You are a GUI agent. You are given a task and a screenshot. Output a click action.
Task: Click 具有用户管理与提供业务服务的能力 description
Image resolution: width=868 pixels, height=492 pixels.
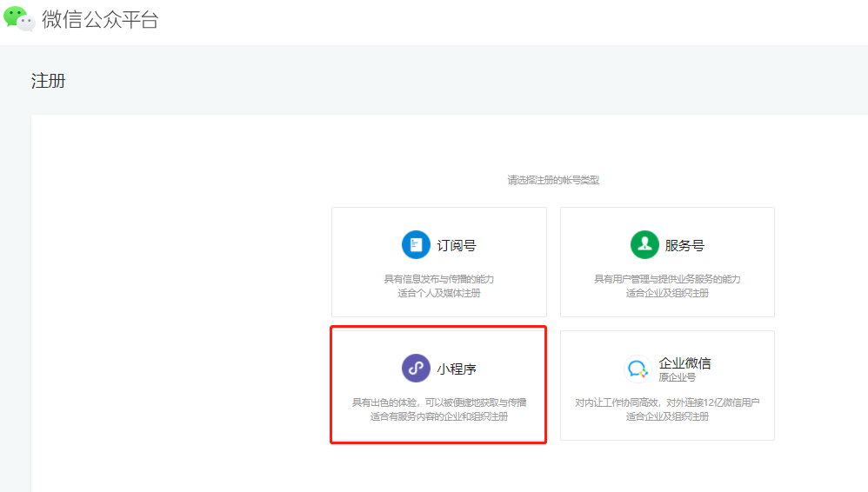(x=667, y=279)
